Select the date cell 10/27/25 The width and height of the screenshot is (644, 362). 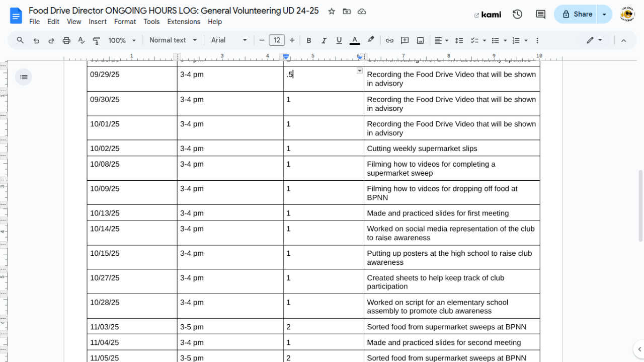pyautogui.click(x=132, y=282)
